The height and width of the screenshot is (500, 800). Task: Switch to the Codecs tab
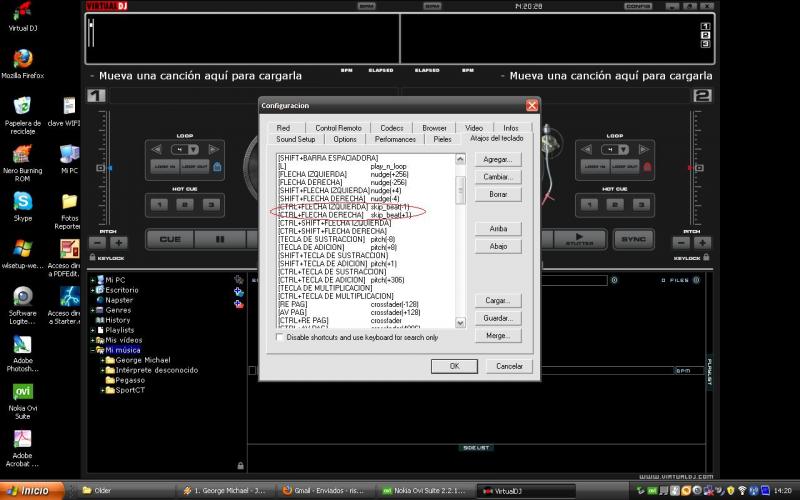[391, 128]
